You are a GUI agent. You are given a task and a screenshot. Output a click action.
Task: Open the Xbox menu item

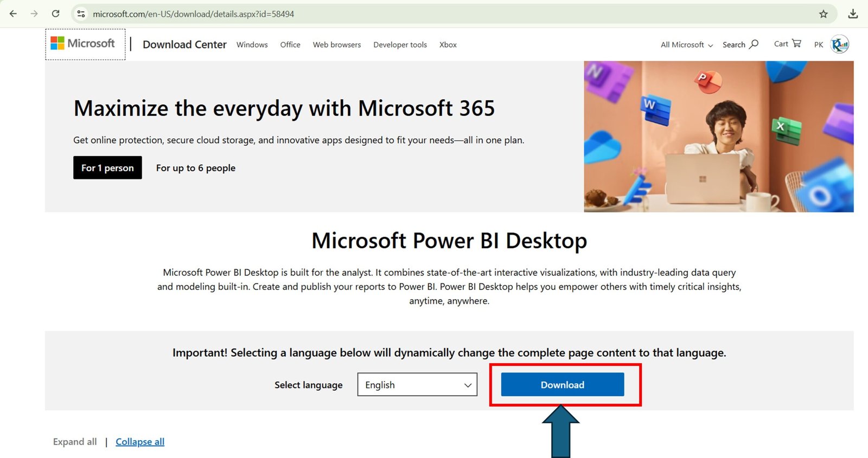coord(448,44)
